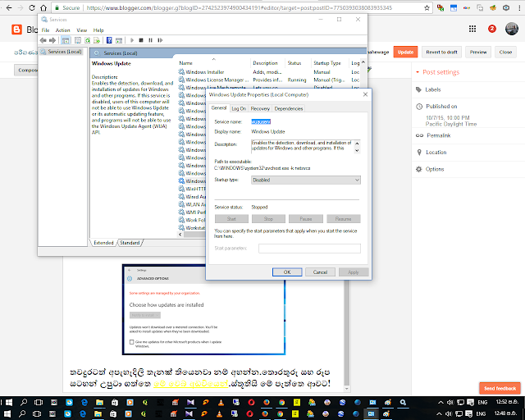The image size is (525, 420).
Task: Click the services list scroll-up arrow
Action: coord(363,62)
